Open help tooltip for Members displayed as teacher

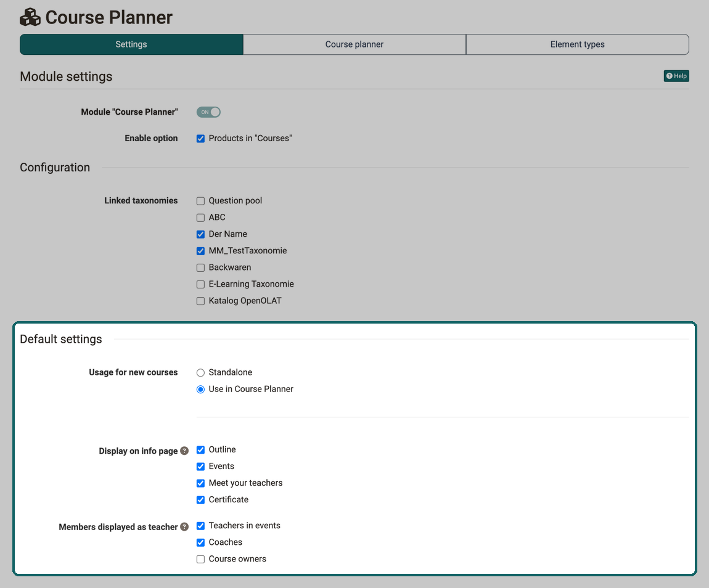point(184,526)
